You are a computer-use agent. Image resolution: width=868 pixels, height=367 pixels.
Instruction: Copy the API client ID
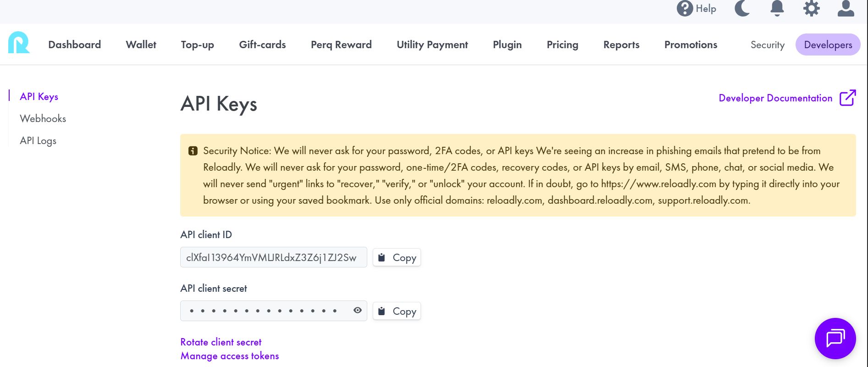(x=397, y=257)
